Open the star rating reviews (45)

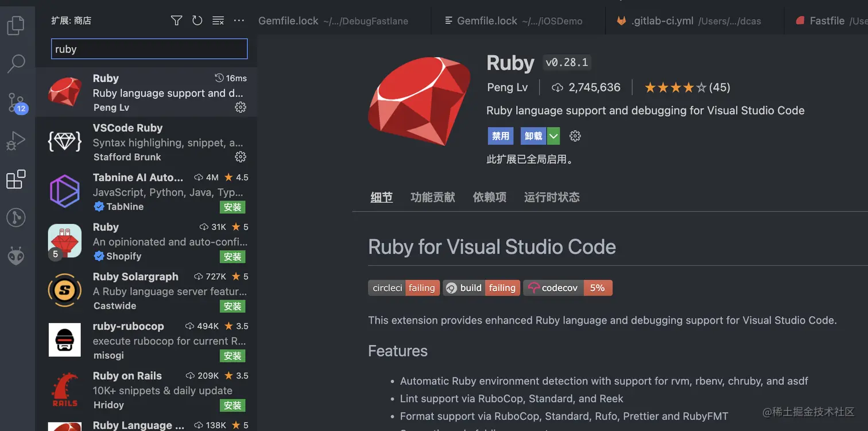pyautogui.click(x=687, y=87)
